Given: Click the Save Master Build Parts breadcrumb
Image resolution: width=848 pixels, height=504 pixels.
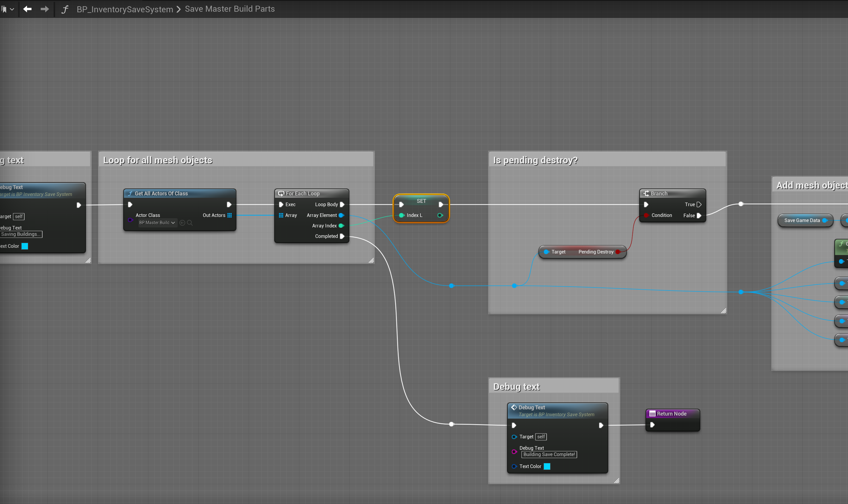Looking at the screenshot, I should (x=230, y=9).
